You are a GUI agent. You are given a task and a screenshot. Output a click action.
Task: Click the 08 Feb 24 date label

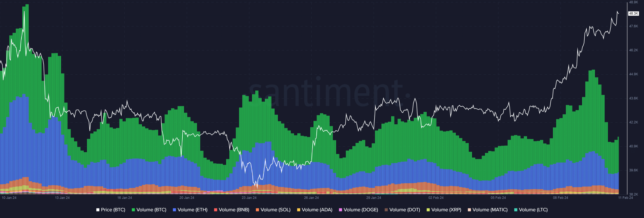[x=560, y=198]
